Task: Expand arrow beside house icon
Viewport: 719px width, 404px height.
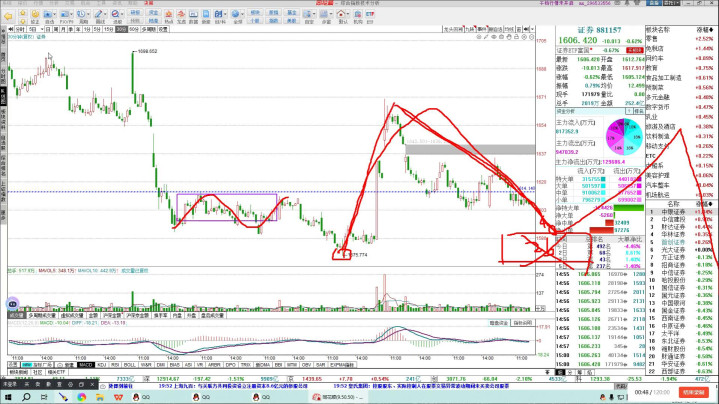Action: [348, 15]
